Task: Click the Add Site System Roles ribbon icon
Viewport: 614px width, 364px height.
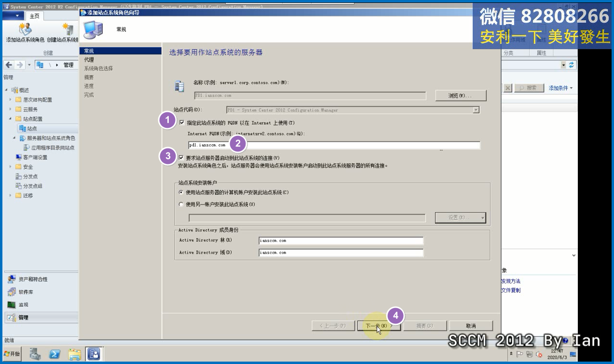Action: click(25, 29)
